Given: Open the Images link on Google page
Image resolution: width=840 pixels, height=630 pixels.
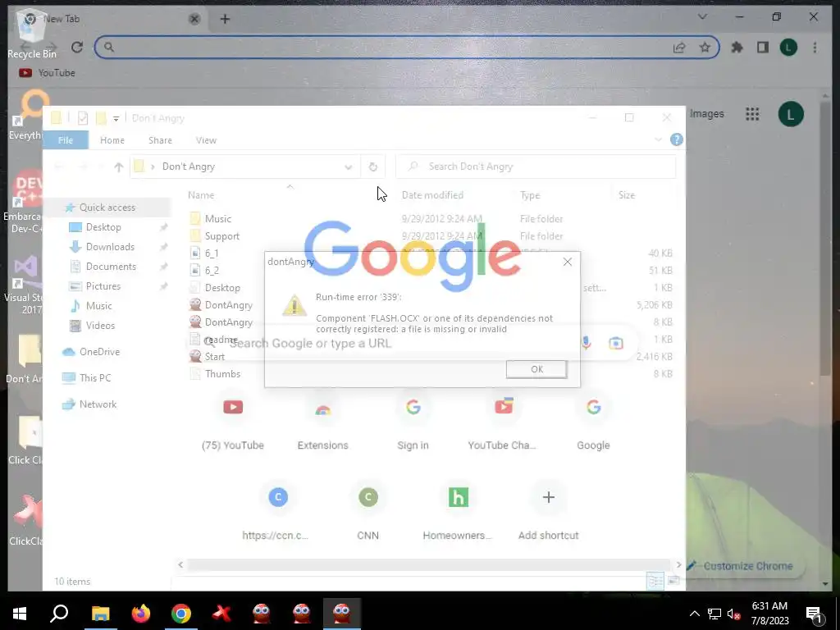Looking at the screenshot, I should coord(706,114).
